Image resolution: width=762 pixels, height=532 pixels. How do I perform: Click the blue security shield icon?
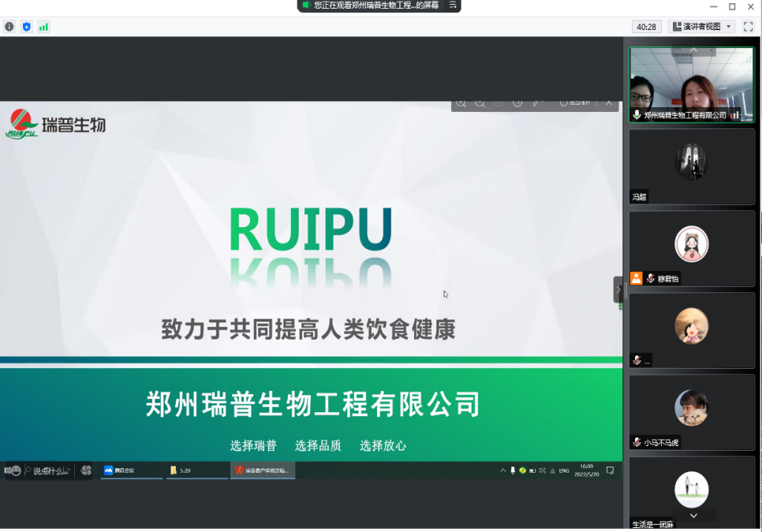pos(26,27)
